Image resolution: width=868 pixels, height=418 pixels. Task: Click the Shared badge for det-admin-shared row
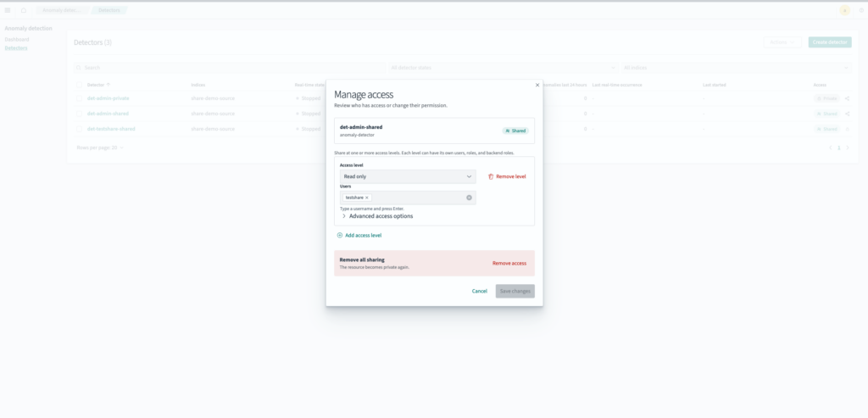click(x=826, y=114)
